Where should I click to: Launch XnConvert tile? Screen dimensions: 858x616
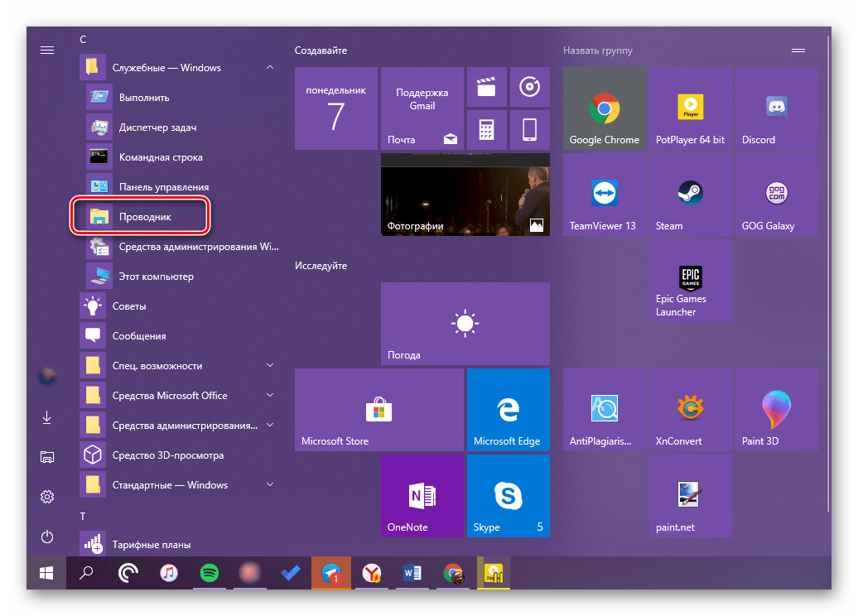[x=691, y=410]
